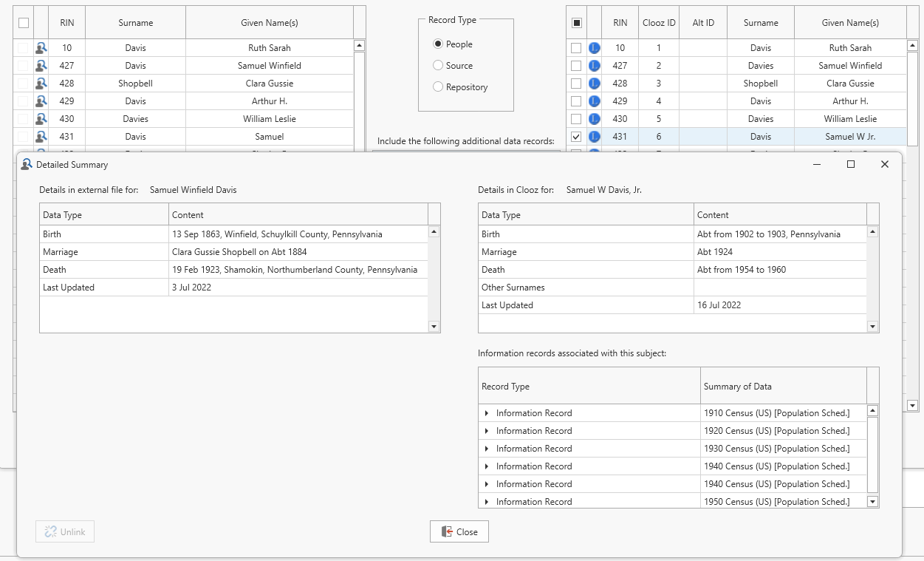Click blue info icon for Clooz ID 1
Viewport: 924px width, 561px height.
[x=595, y=48]
